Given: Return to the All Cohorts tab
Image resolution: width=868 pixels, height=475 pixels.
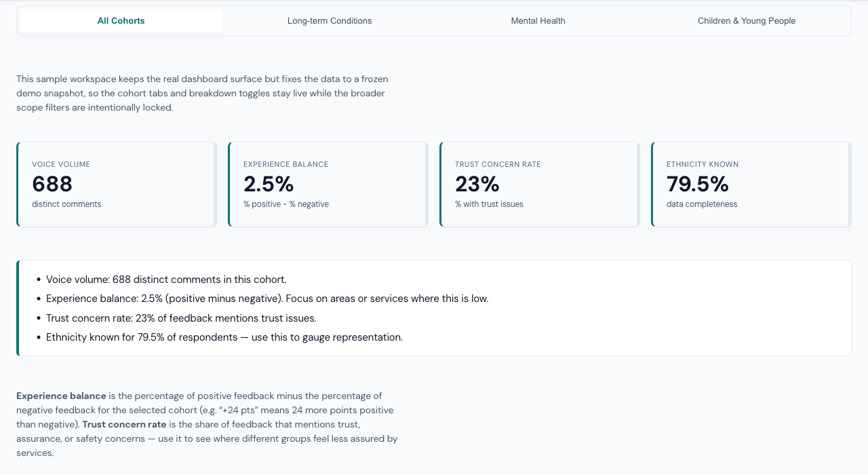Looking at the screenshot, I should (x=121, y=20).
